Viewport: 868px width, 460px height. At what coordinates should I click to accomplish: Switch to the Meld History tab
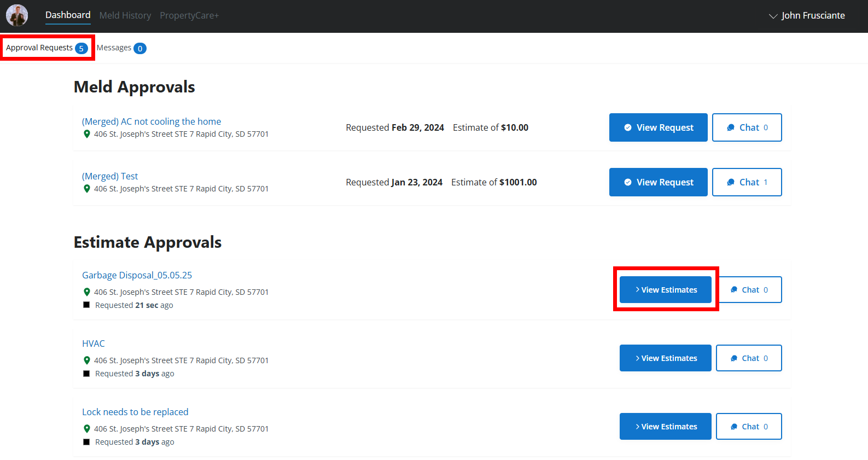pos(125,15)
